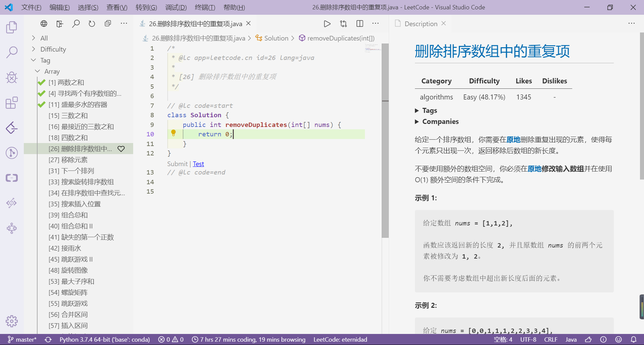
Task: Click the lightbulb quick fix icon
Action: [x=173, y=133]
